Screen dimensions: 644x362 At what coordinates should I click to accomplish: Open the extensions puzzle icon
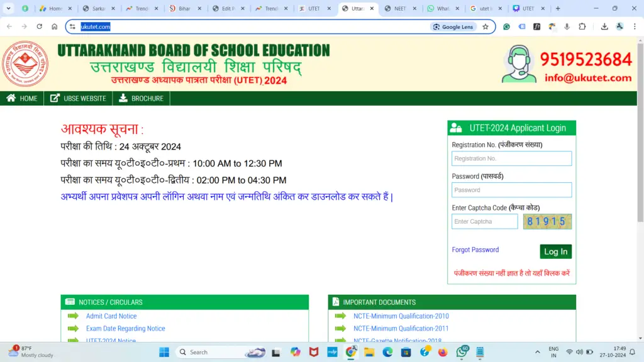582,26
